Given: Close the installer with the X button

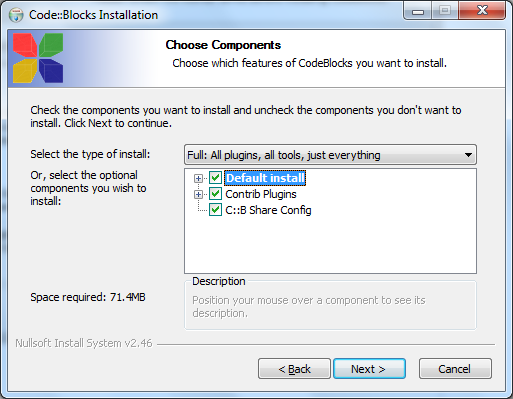Looking at the screenshot, I should point(482,11).
